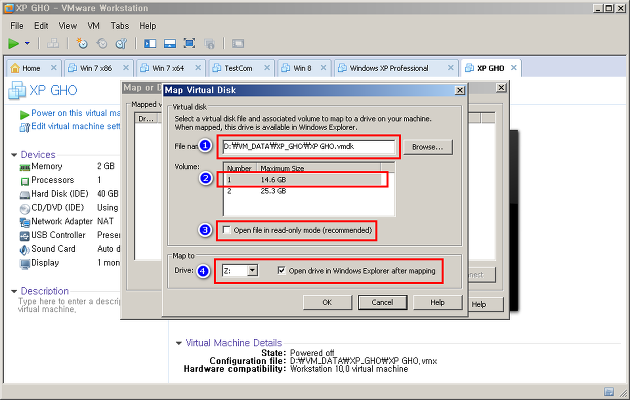The image size is (630, 400).
Task: Open the View menu
Action: point(68,26)
